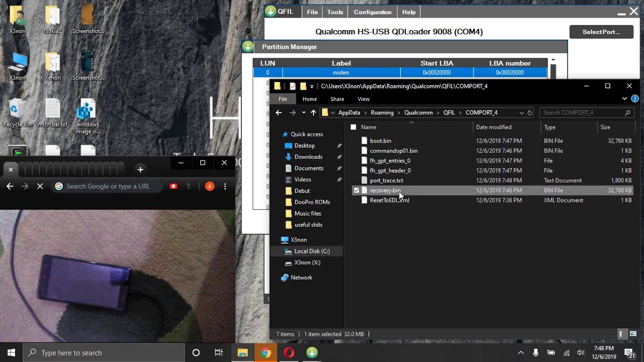Image resolution: width=644 pixels, height=362 pixels.
Task: Sort files by Size column
Action: (x=615, y=127)
